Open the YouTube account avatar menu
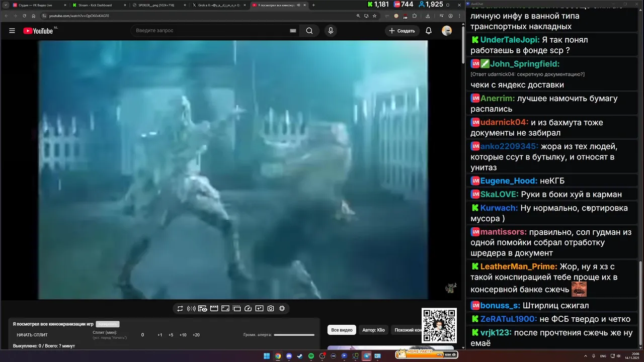Image resolution: width=644 pixels, height=362 pixels. (x=447, y=31)
